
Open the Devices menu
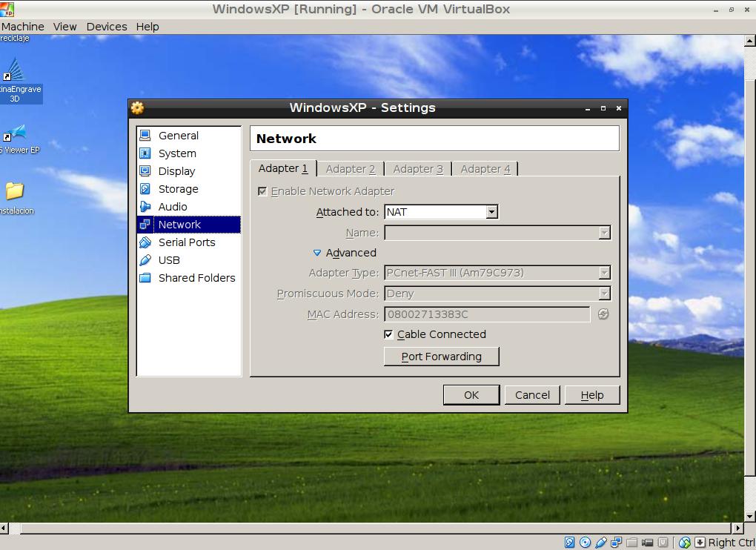coord(107,27)
